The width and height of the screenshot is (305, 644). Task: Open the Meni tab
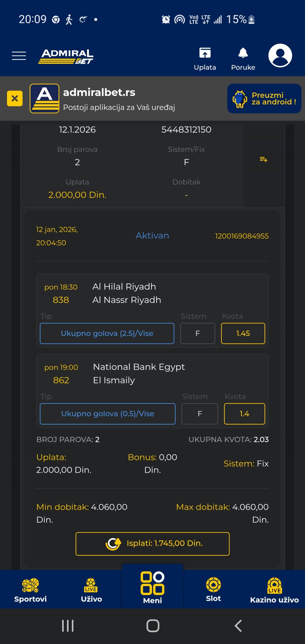[152, 587]
